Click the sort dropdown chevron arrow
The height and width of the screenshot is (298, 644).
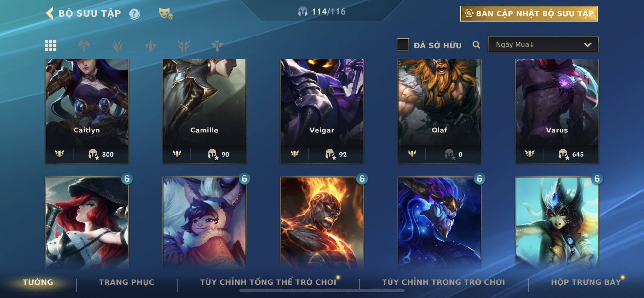click(x=587, y=45)
